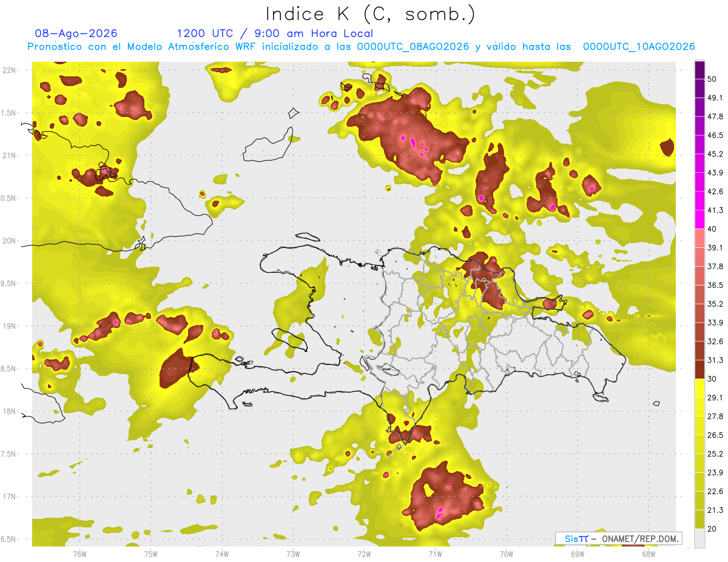Click the '76W' longitude label
Image resolution: width=728 pixels, height=562 pixels.
coord(79,554)
